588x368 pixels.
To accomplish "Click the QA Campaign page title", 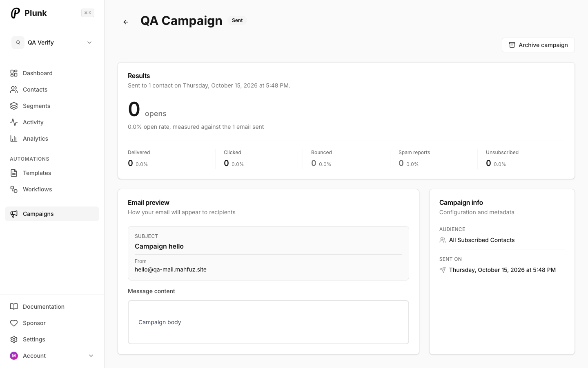I will 181,20.
